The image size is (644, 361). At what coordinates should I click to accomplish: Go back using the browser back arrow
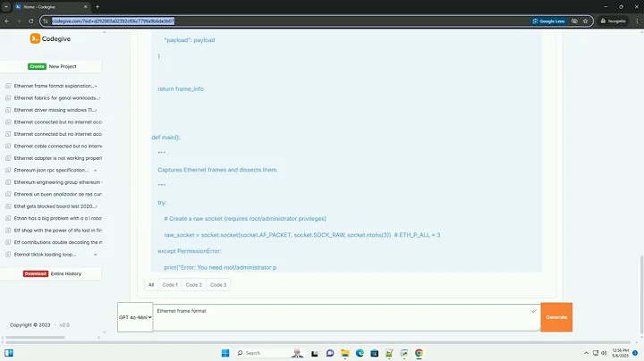[7, 21]
